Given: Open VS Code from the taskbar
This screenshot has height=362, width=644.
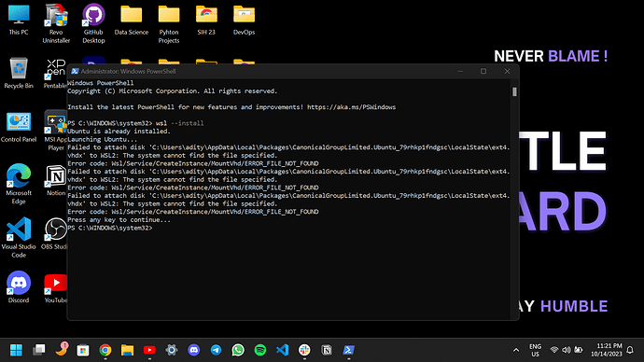Looking at the screenshot, I should click(x=283, y=350).
